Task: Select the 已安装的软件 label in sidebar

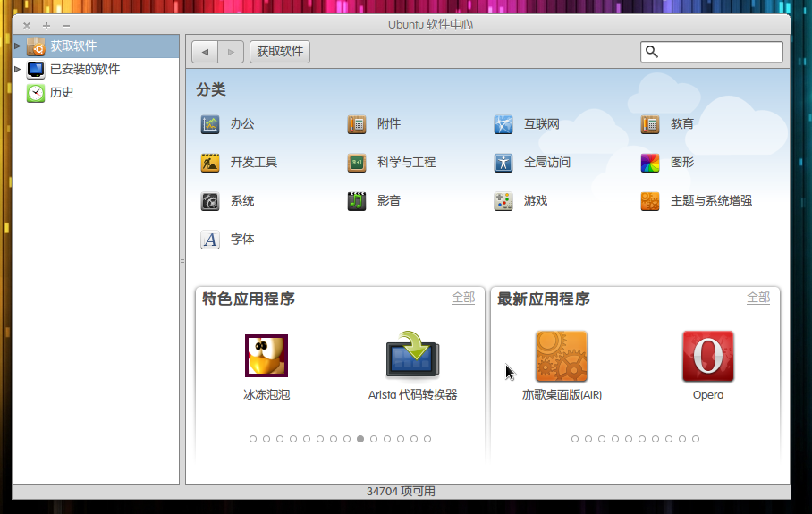Action: (x=85, y=70)
